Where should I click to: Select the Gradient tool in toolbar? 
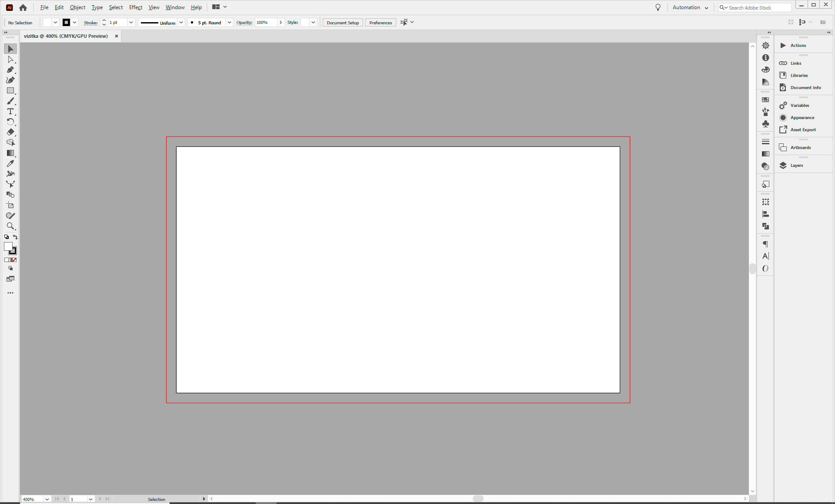tap(10, 153)
